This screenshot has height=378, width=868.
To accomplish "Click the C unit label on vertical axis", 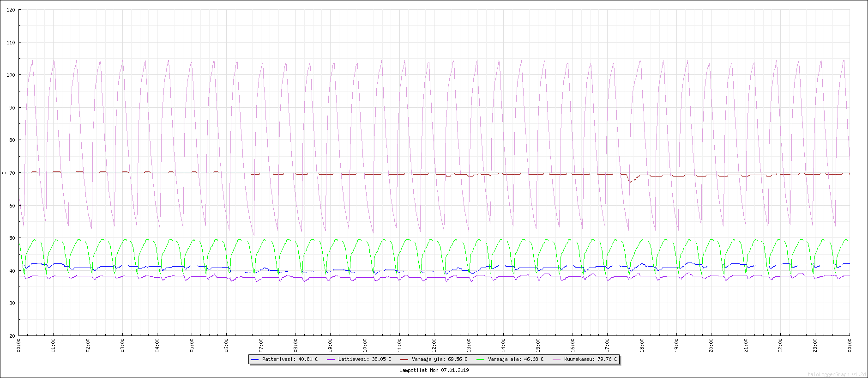I will pyautogui.click(x=4, y=173).
